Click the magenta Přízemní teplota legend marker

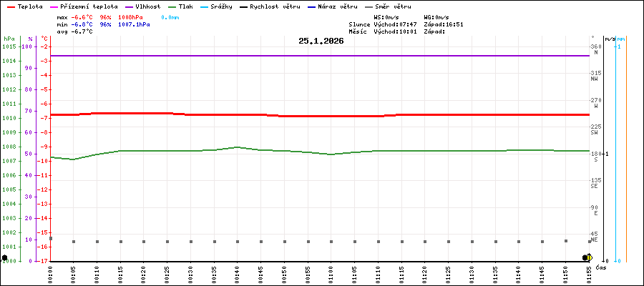click(x=55, y=6)
